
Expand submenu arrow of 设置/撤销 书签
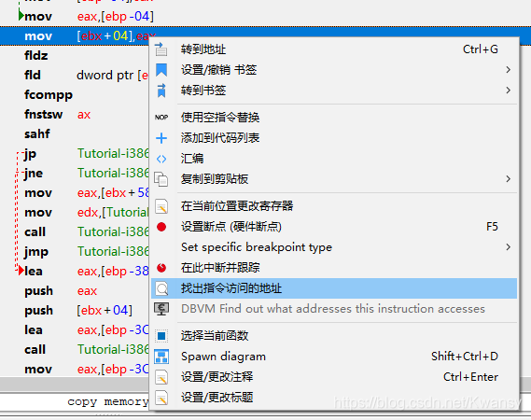click(508, 70)
